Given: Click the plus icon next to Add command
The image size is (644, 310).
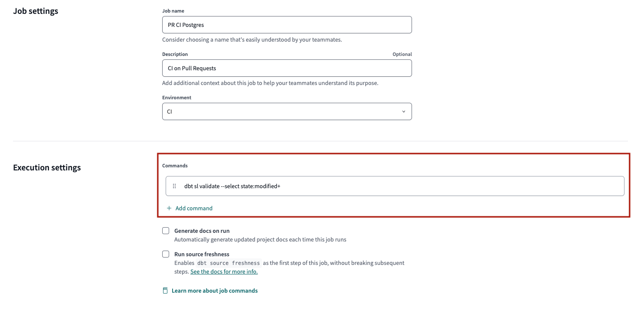Looking at the screenshot, I should click(169, 208).
